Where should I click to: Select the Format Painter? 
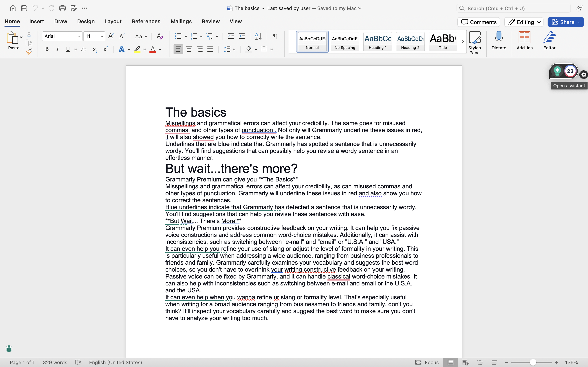point(29,51)
